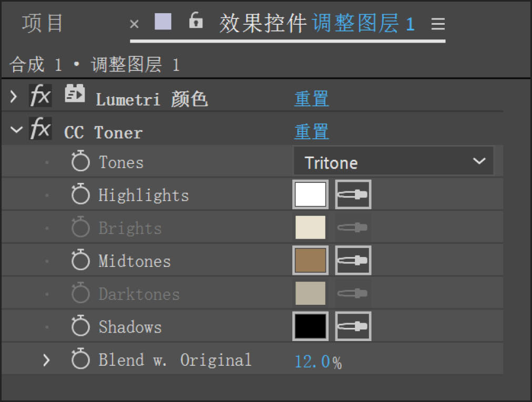
Task: Switch to the 项目 tab
Action: coord(43,24)
